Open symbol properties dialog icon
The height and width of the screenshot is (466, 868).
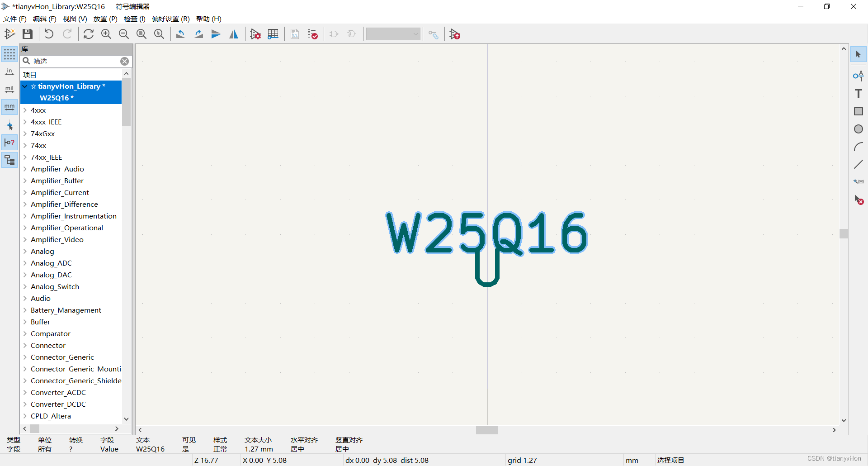[x=255, y=34]
